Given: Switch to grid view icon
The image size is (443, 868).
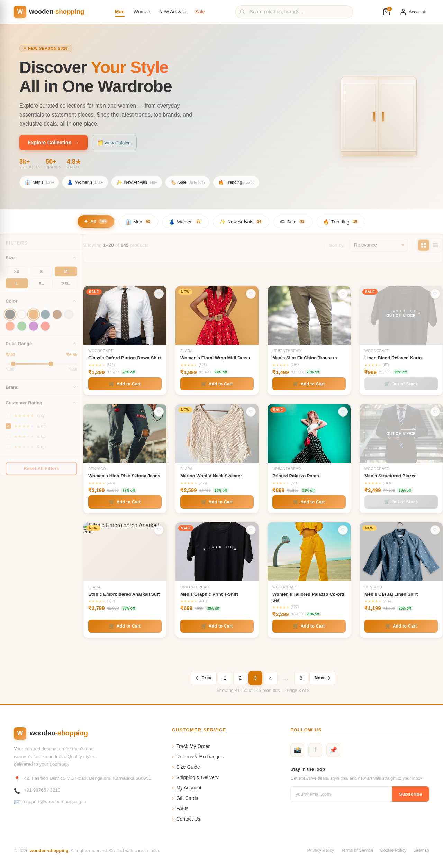Looking at the screenshot, I should click(x=424, y=245).
